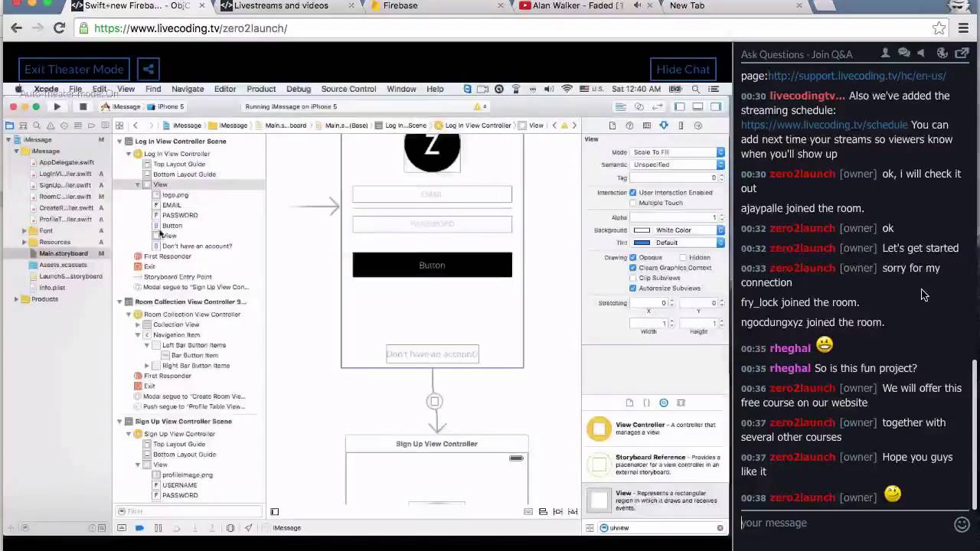Click Exit Theater Mode button

[x=73, y=70]
